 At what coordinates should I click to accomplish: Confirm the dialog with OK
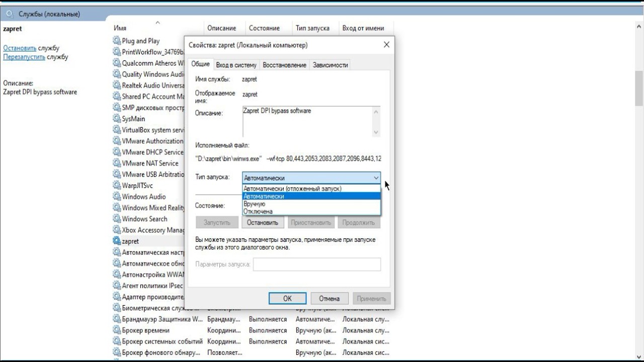coord(287,298)
